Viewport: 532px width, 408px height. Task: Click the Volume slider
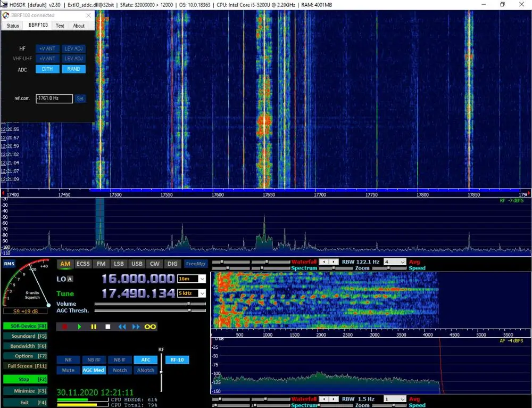150,304
